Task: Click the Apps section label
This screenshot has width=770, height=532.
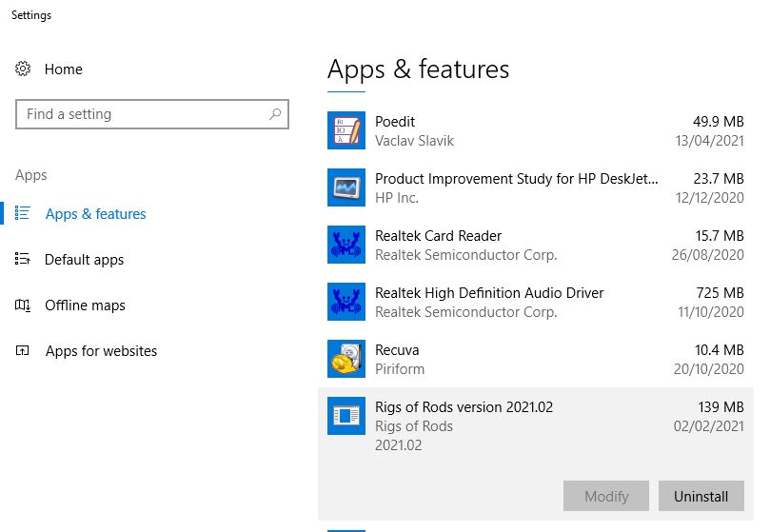Action: 31,175
